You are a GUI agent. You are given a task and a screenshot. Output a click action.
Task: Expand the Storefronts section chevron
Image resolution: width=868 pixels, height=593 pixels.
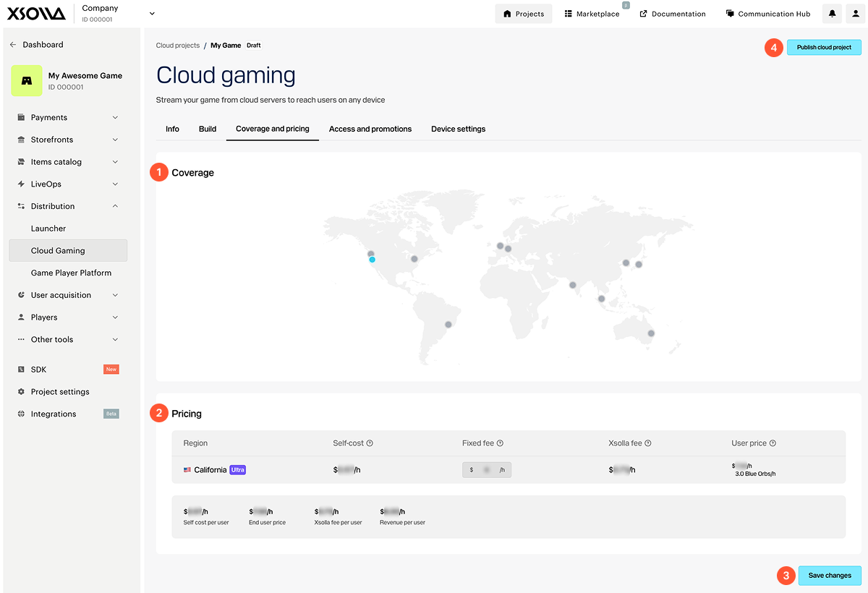116,140
